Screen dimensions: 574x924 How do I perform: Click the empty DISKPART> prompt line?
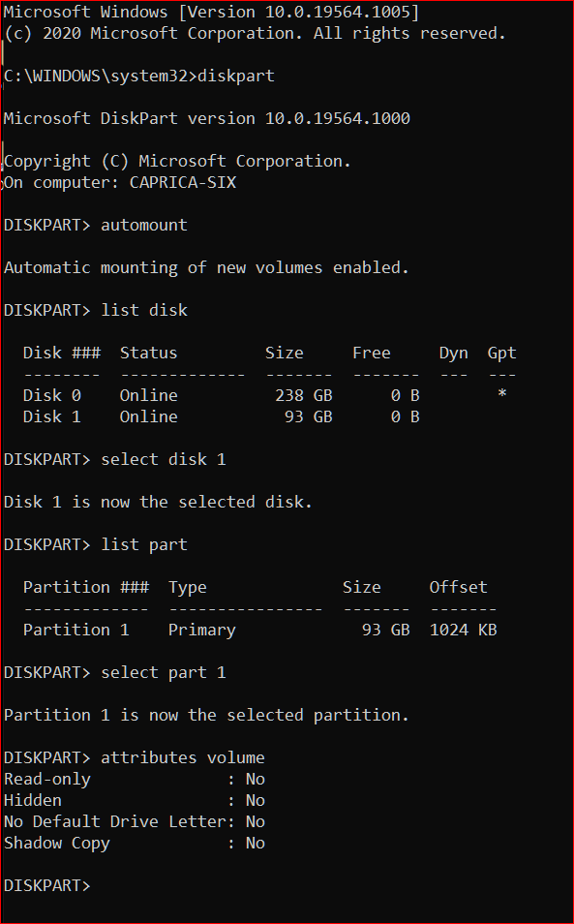point(47,885)
